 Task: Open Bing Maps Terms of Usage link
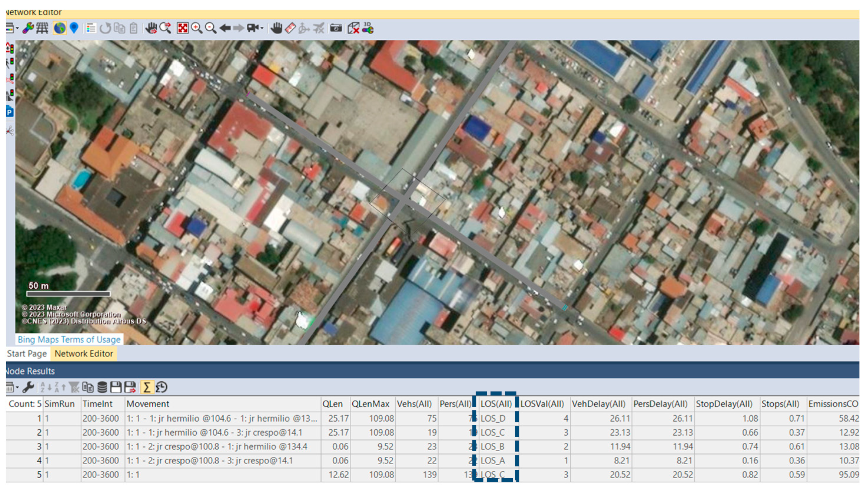click(69, 339)
